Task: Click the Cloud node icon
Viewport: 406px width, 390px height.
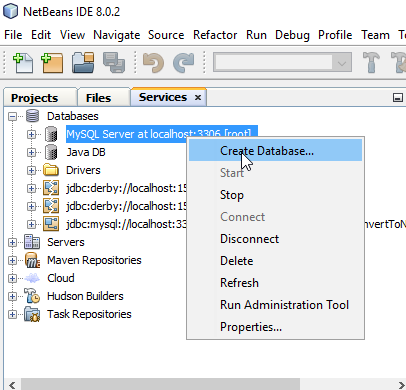Action: click(x=32, y=278)
